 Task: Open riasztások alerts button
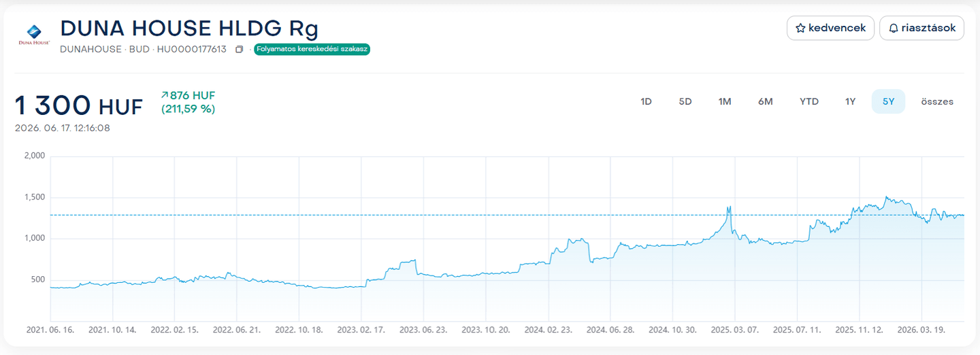(921, 28)
